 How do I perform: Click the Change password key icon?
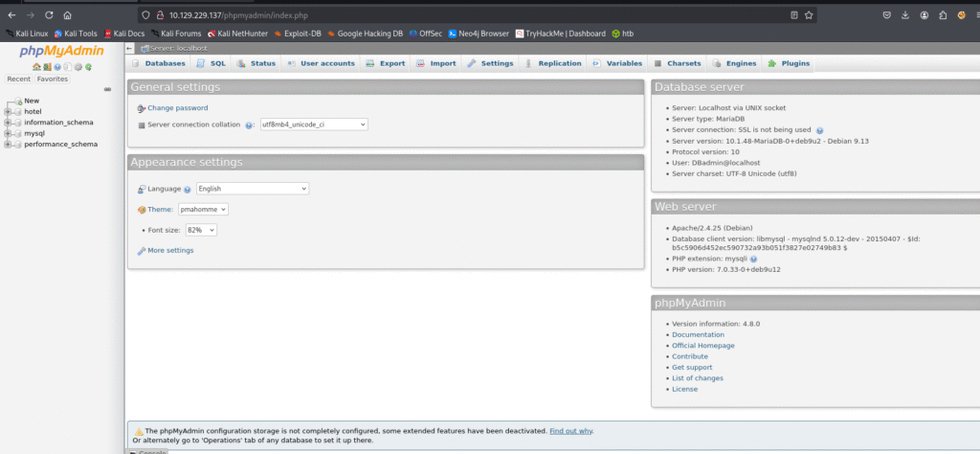142,108
